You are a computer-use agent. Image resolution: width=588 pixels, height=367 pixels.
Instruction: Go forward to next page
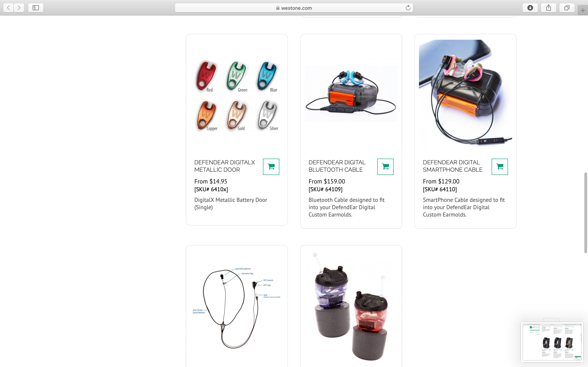coord(19,8)
